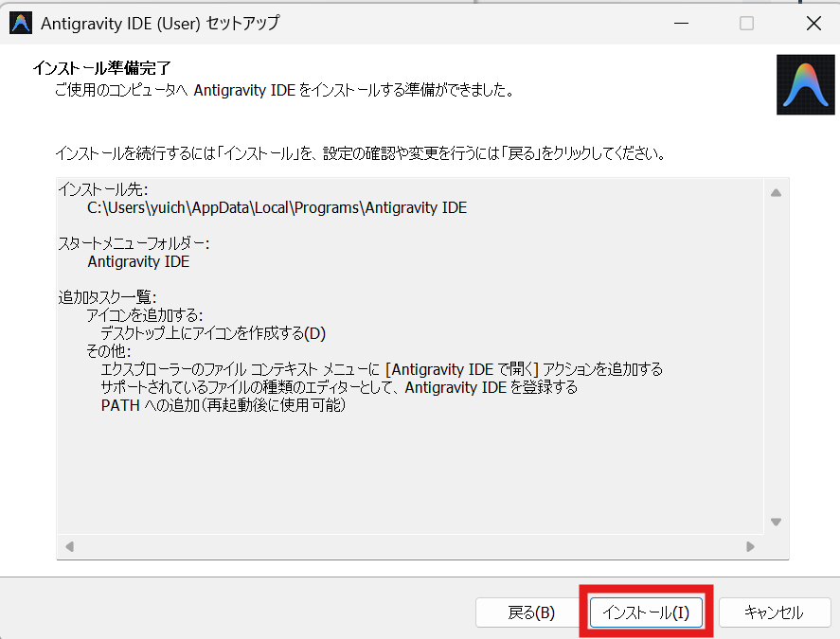Click デスクトップ上にアイコンを作成する(D) line
Viewport: 840px width, 639px height.
tap(213, 333)
